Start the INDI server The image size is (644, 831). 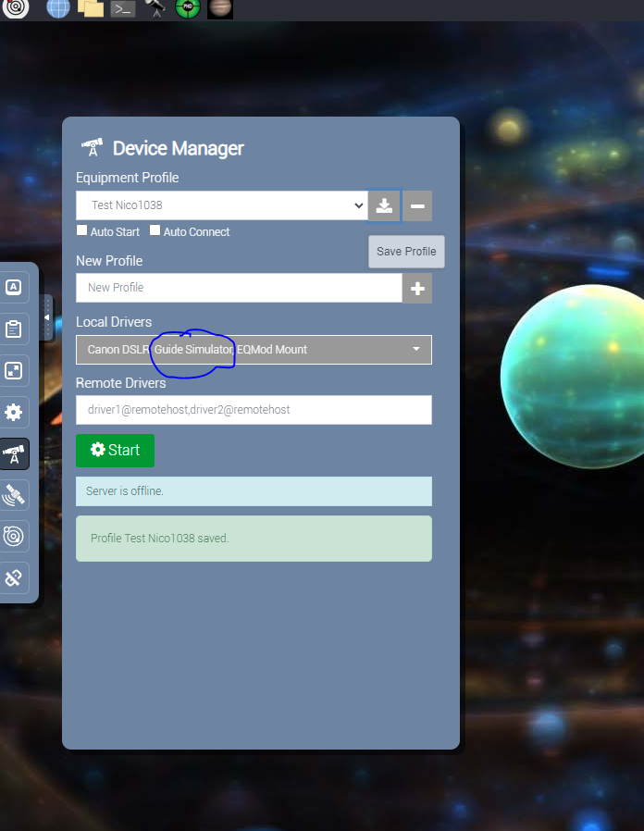pyautogui.click(x=115, y=451)
